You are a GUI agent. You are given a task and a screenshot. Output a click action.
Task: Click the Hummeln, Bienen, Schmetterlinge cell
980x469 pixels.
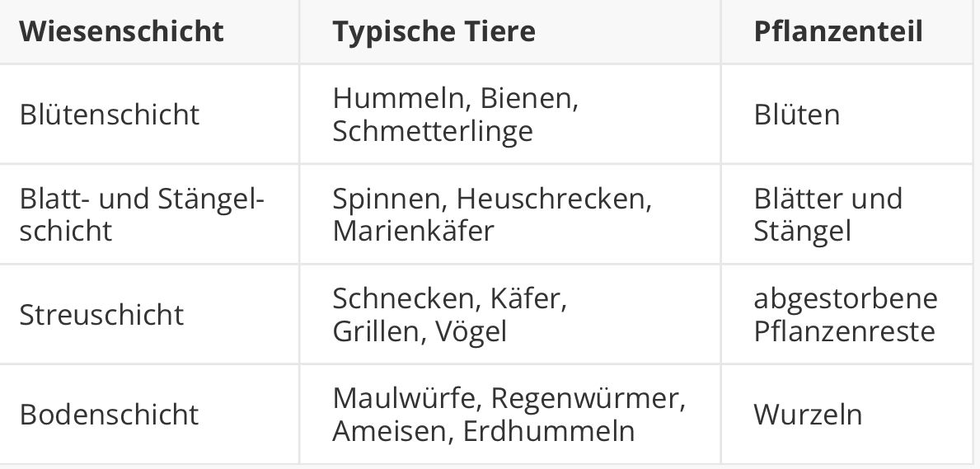pos(510,114)
